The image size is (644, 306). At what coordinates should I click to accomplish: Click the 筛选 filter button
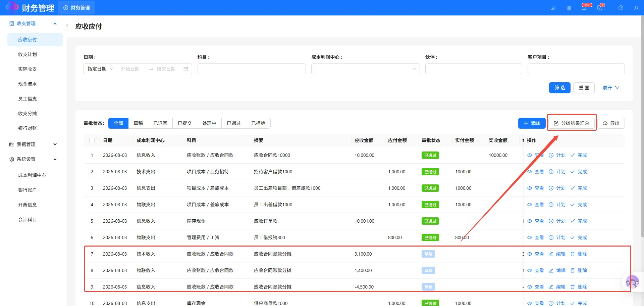pyautogui.click(x=560, y=88)
